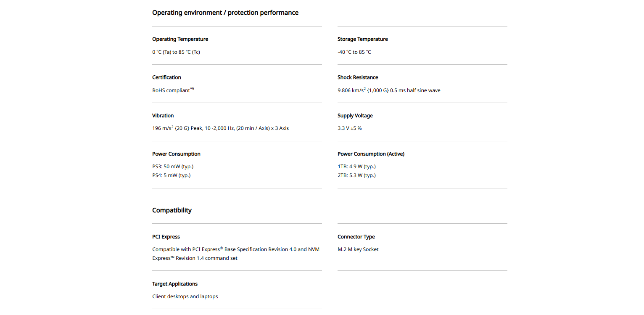Screen dimensions: 644x315
Task: Click the Storage Temperature label
Action: click(362, 39)
